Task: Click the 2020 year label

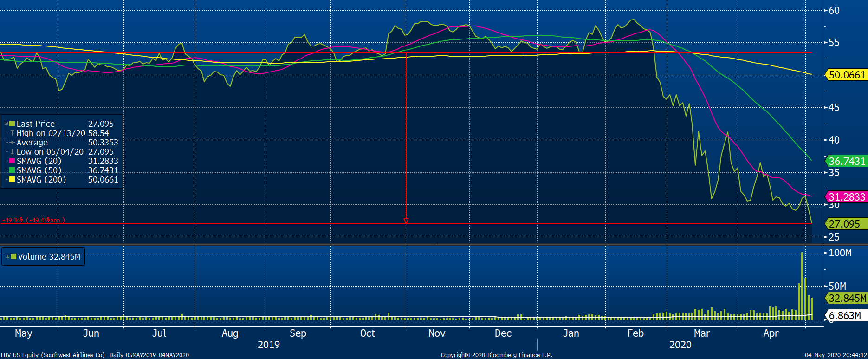Action: point(680,345)
